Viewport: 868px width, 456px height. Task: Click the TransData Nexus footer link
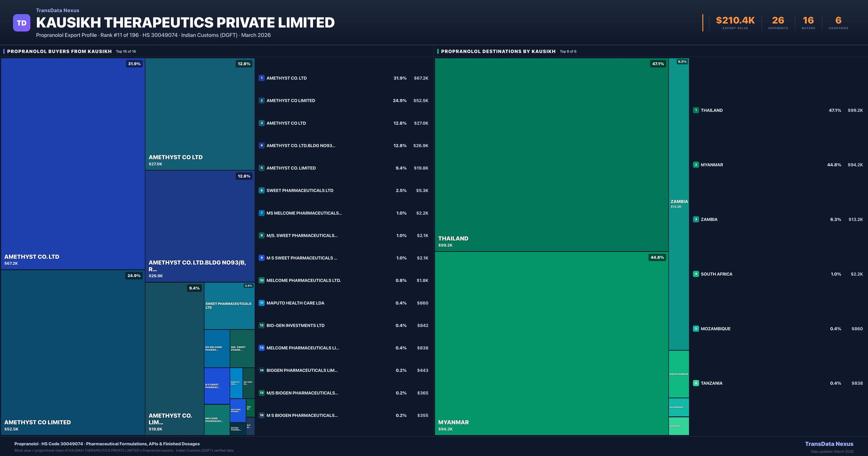click(x=829, y=444)
